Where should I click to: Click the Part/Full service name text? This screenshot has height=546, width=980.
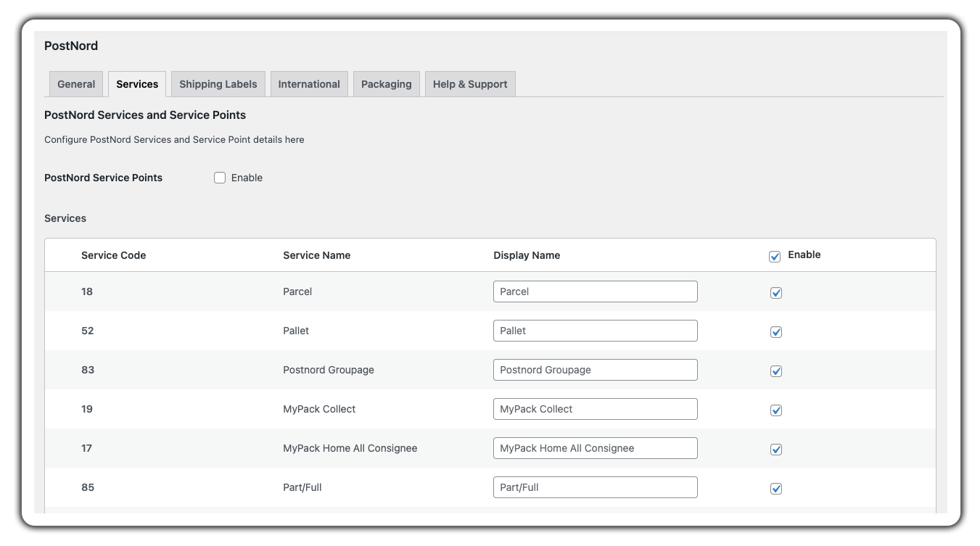tap(302, 487)
